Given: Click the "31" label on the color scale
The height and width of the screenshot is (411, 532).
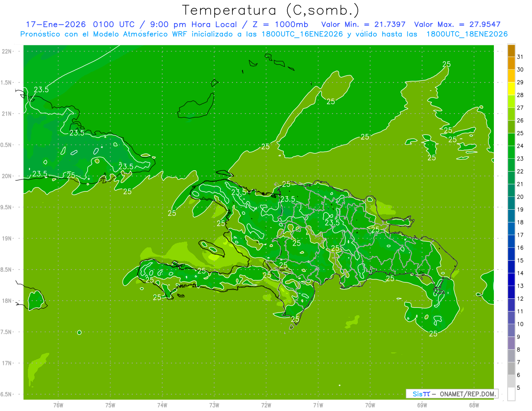Looking at the screenshot, I should pos(520,57).
